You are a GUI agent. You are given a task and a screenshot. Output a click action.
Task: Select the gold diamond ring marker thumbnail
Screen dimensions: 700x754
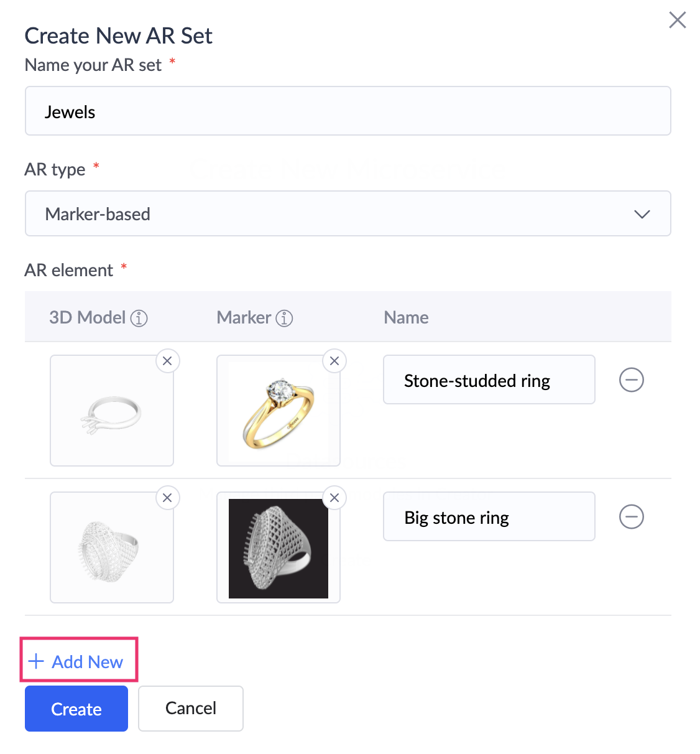pos(279,411)
